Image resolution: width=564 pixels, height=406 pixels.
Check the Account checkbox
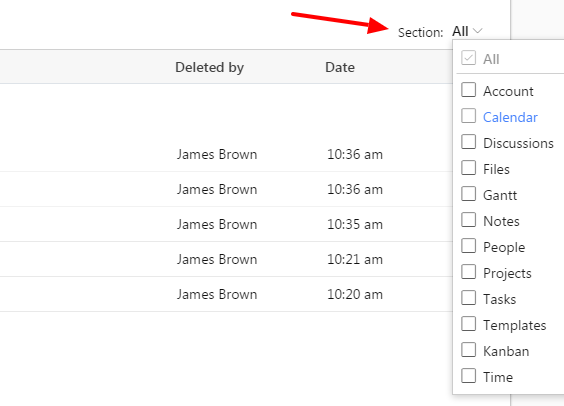pos(468,90)
